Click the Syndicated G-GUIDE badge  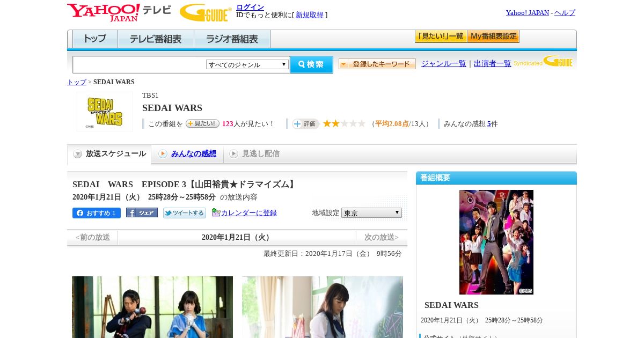click(x=543, y=61)
